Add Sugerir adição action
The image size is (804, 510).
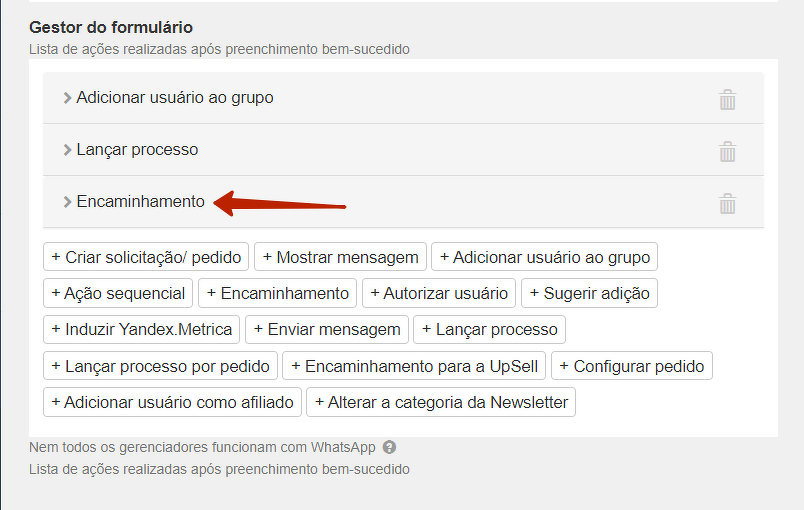click(x=589, y=293)
